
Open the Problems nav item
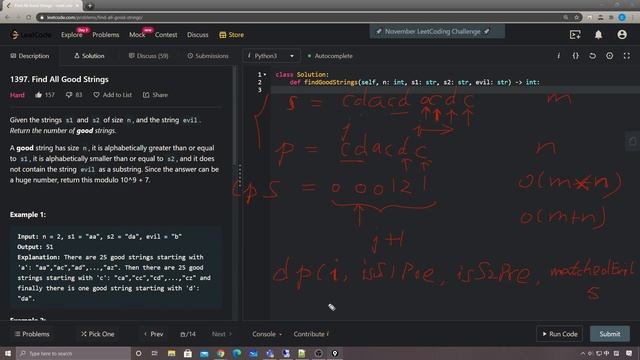coord(105,35)
